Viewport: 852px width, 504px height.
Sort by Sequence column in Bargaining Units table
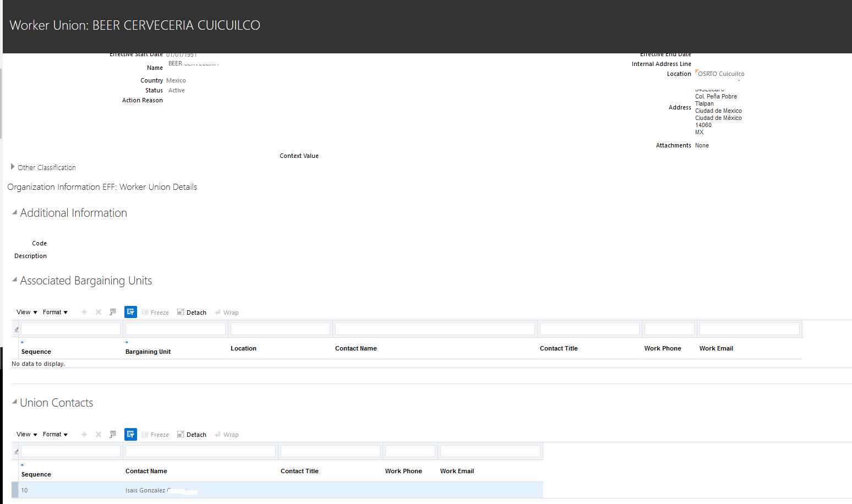tap(36, 352)
